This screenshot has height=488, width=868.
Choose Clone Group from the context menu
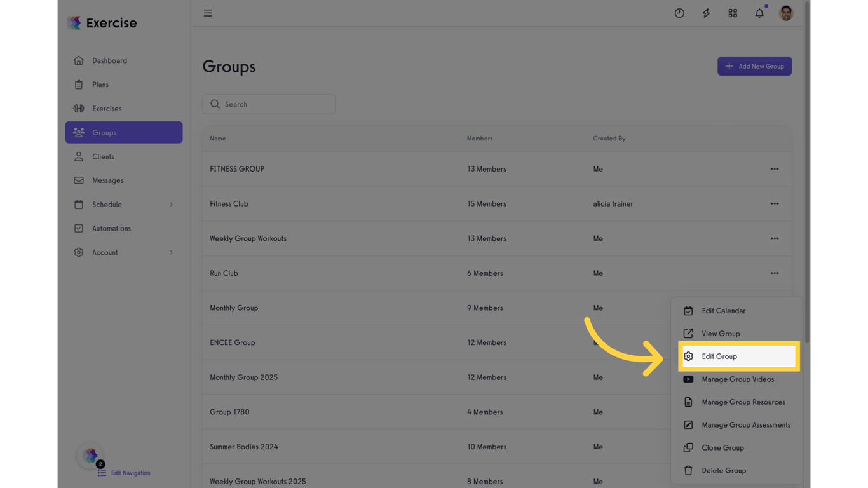click(x=722, y=447)
